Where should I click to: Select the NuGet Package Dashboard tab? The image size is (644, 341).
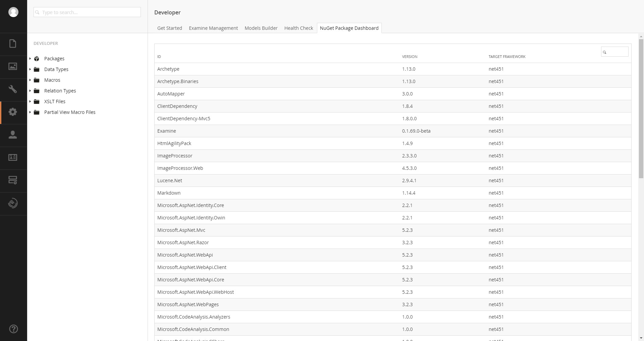click(349, 28)
